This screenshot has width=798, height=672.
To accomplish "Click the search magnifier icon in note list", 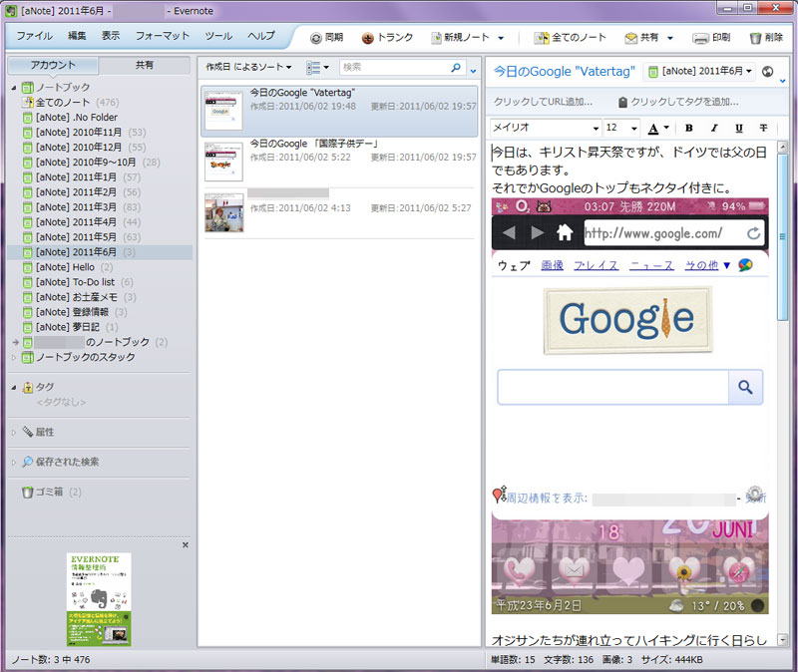I will tap(456, 67).
